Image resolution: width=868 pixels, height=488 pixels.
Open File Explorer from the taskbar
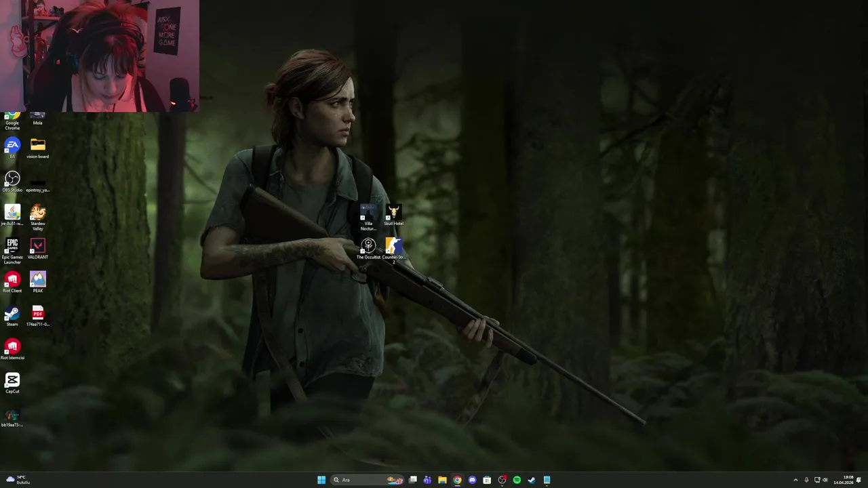click(442, 480)
